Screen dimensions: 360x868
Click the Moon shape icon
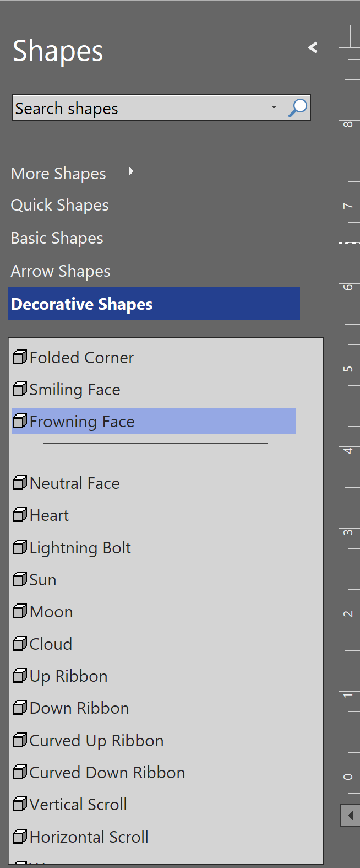20,611
